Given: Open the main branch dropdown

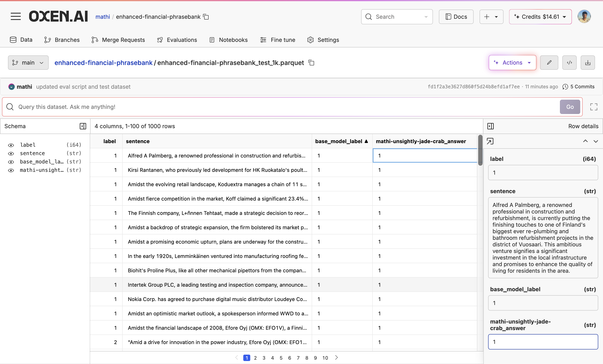Looking at the screenshot, I should pos(28,63).
